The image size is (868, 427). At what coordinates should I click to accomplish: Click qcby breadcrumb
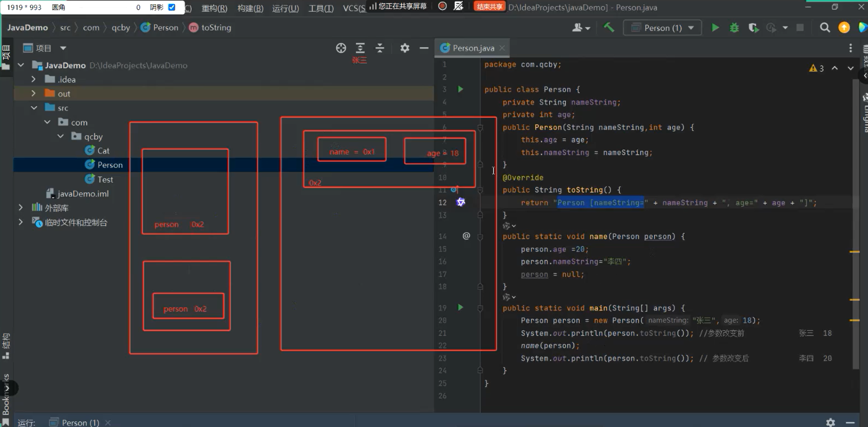tap(121, 27)
